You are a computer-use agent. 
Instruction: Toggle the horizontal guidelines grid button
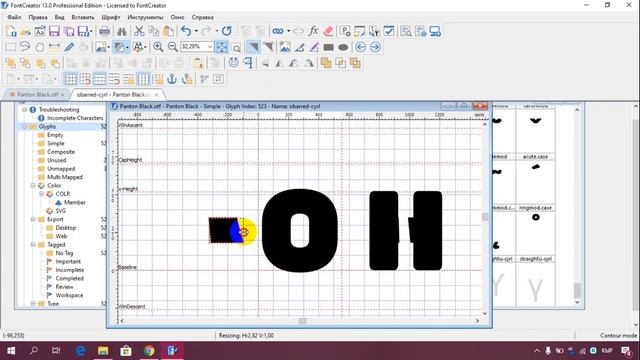click(x=100, y=79)
